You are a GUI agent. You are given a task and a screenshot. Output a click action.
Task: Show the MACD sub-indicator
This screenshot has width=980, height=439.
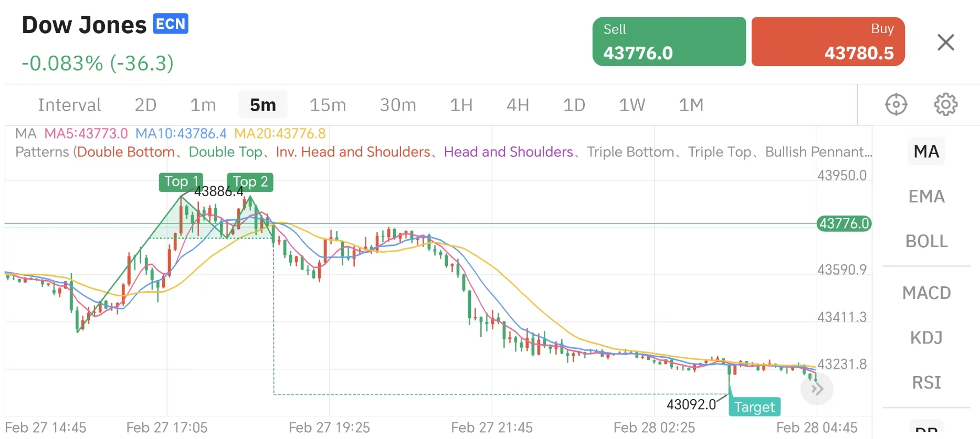pos(926,293)
